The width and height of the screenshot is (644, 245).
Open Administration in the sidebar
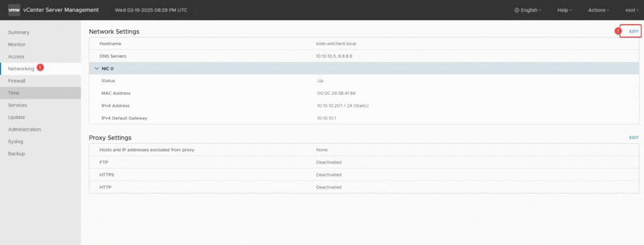40,129
